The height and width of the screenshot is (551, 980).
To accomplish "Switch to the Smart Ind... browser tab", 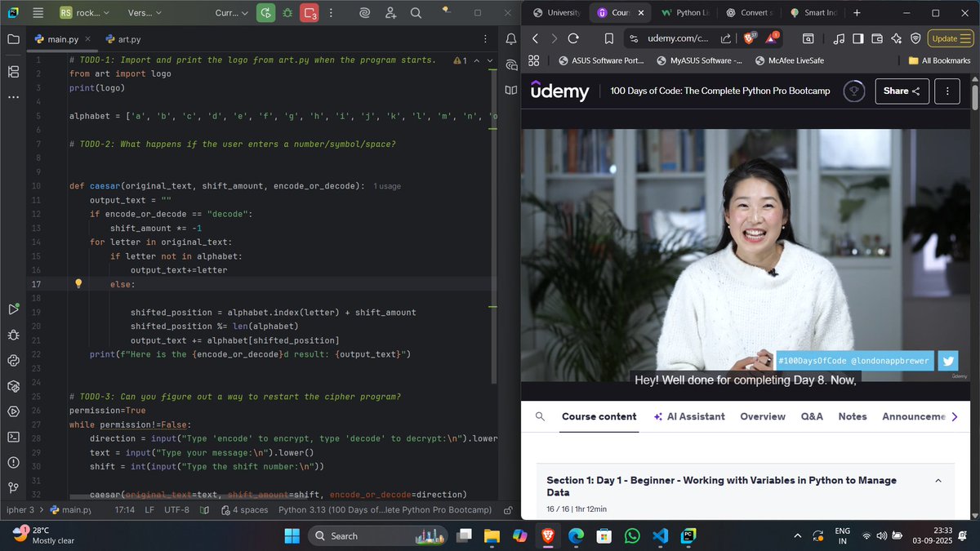I will pyautogui.click(x=813, y=13).
